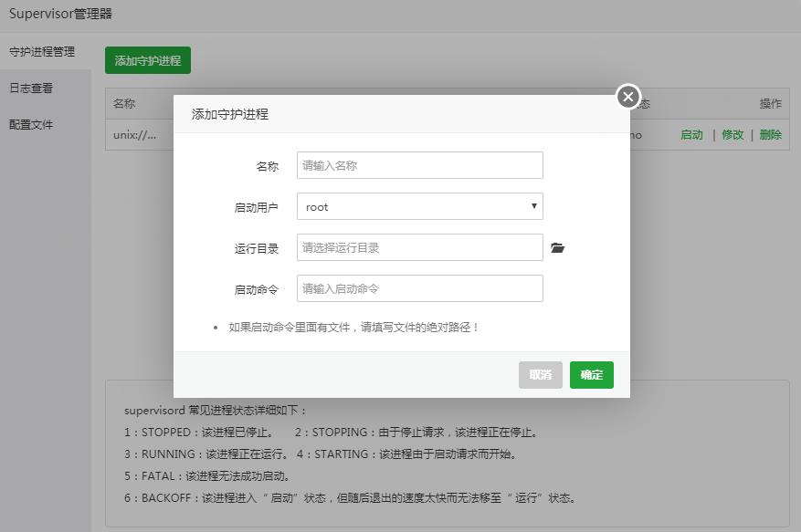Close the 添加守护进程 dialog with X icon
This screenshot has height=532, width=801.
pyautogui.click(x=627, y=97)
